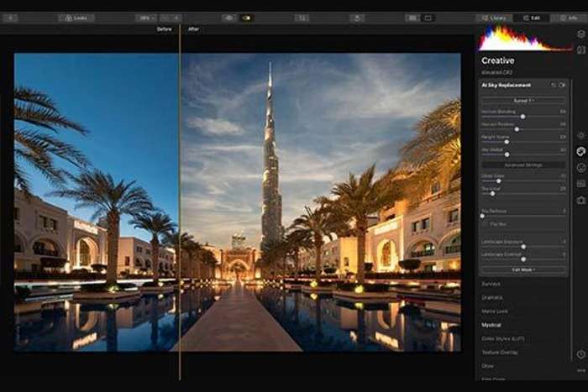
Task: Select the Creative tools palette icon
Action: (580, 151)
